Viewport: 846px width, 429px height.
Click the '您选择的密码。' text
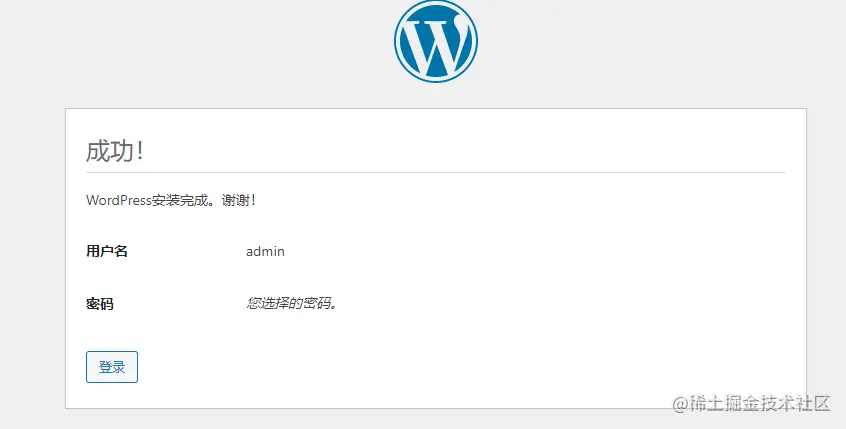coord(292,303)
